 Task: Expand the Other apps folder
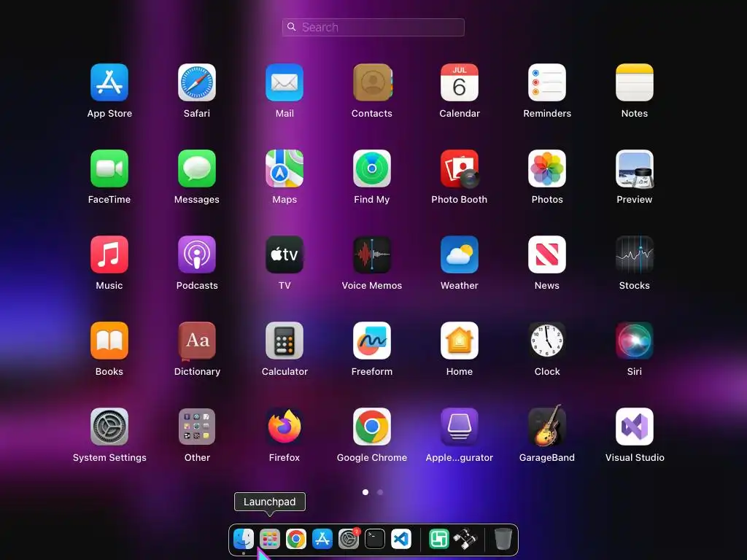coord(197,427)
